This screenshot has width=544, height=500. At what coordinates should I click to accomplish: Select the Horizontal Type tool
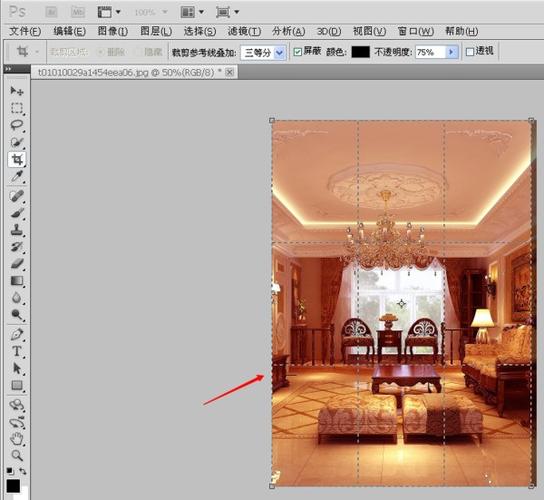click(16, 351)
